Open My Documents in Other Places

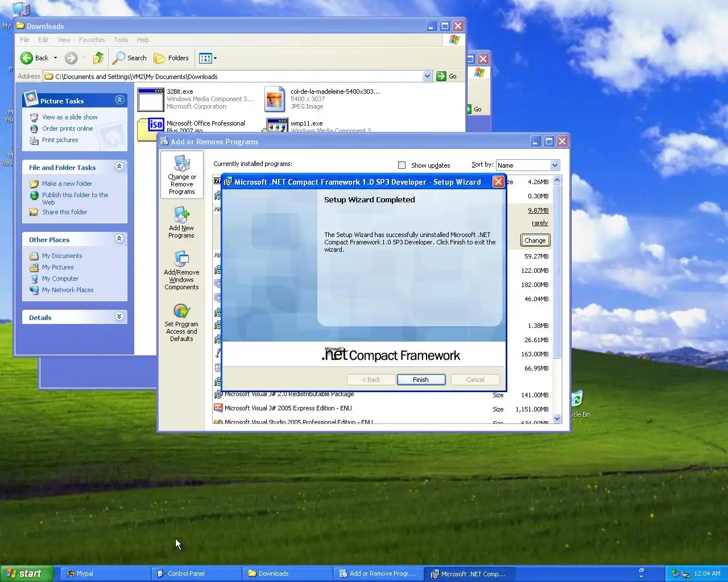coord(62,256)
